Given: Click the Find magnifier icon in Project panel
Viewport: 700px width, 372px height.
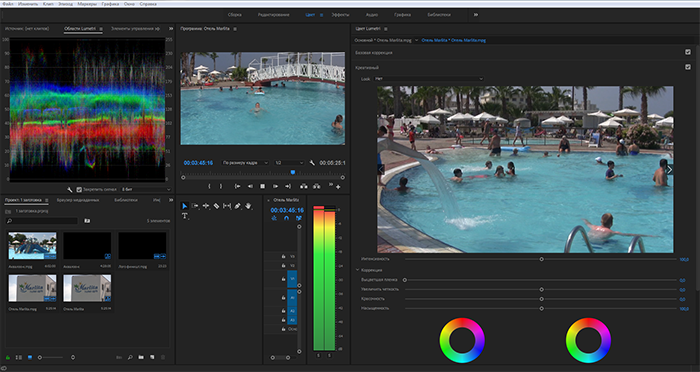Looking at the screenshot, I should click(x=130, y=357).
